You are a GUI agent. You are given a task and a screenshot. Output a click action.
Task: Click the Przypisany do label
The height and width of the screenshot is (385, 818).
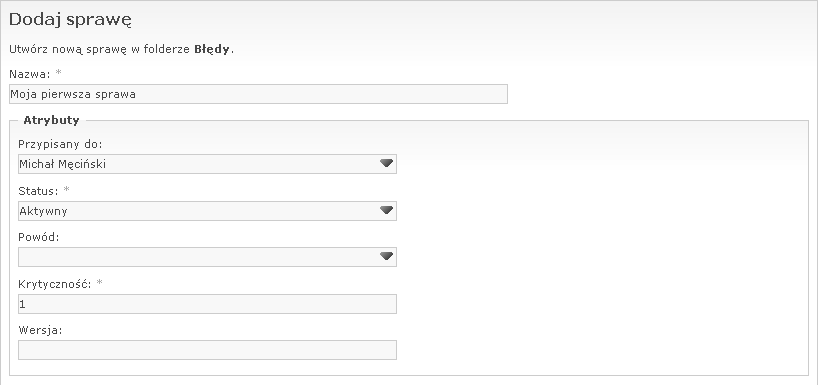pyautogui.click(x=61, y=144)
